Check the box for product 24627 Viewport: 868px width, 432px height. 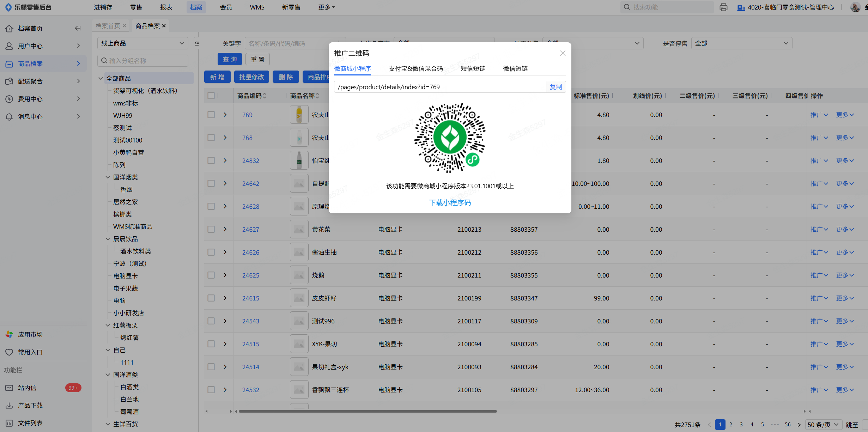pyautogui.click(x=211, y=229)
